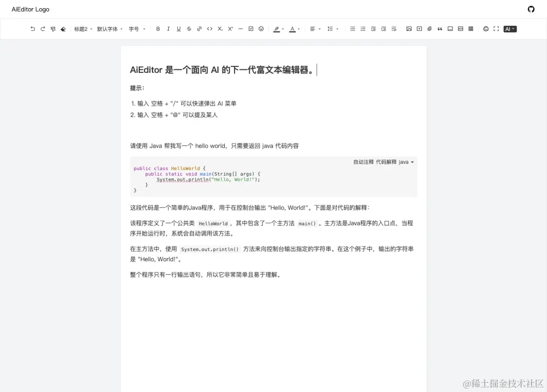Click the inline code System.out.println()
The width and height of the screenshot is (547, 392).
[x=210, y=249]
